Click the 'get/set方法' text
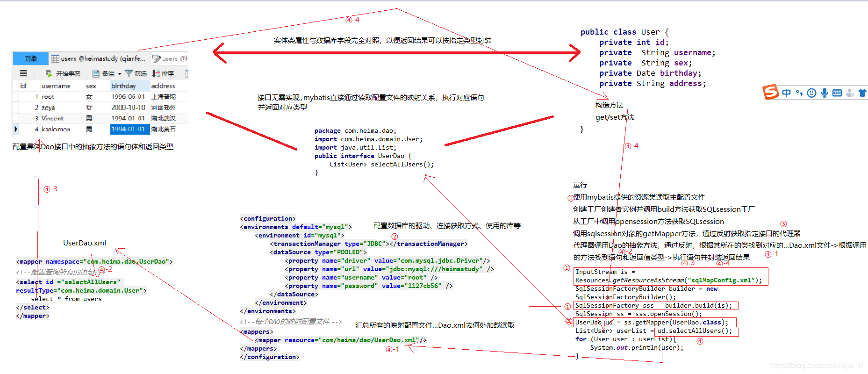 pyautogui.click(x=615, y=117)
